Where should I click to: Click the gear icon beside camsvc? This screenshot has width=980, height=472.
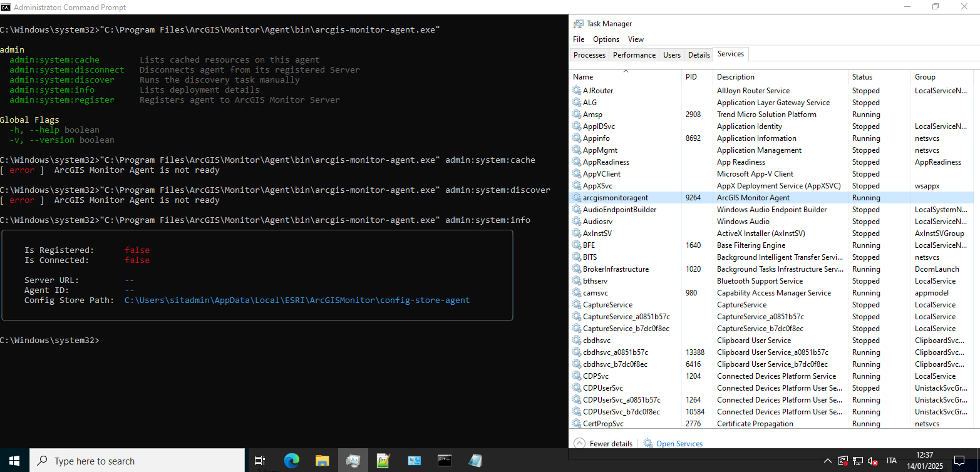[x=577, y=293]
